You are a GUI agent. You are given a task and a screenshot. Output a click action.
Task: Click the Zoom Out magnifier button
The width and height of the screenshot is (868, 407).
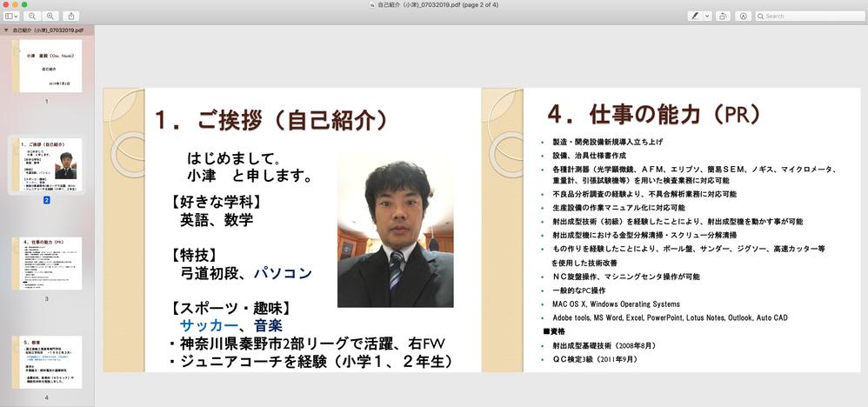32,17
